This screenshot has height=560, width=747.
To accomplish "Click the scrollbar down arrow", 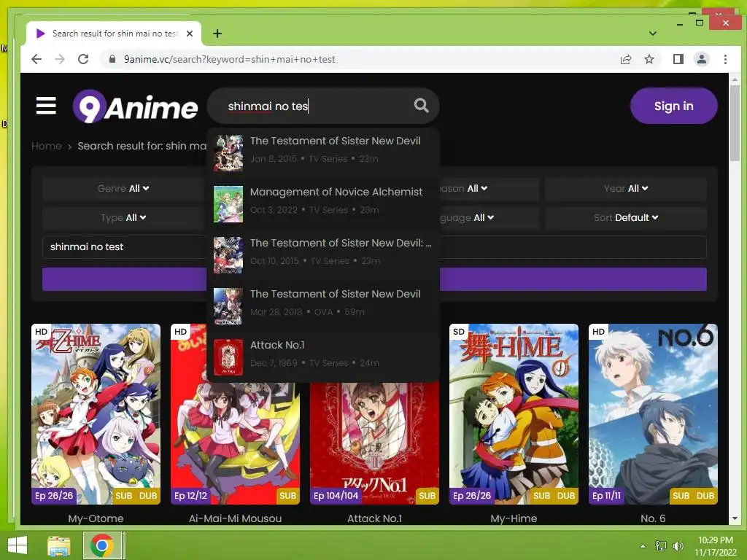I will click(735, 518).
